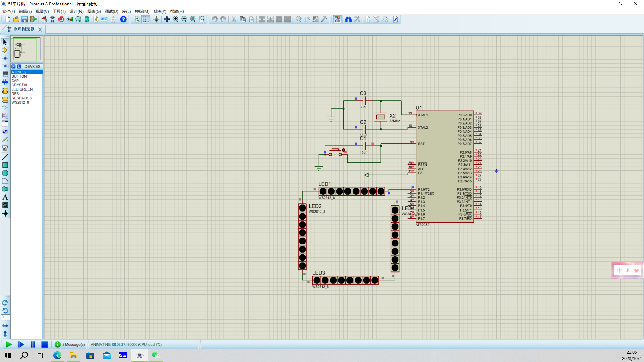Open the Virtual Instruments mode
This screenshot has width=644, height=362.
[5, 148]
